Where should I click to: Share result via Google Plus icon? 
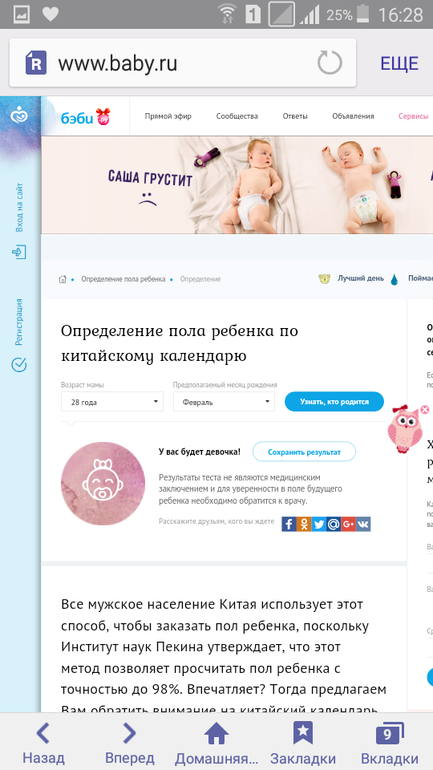349,524
